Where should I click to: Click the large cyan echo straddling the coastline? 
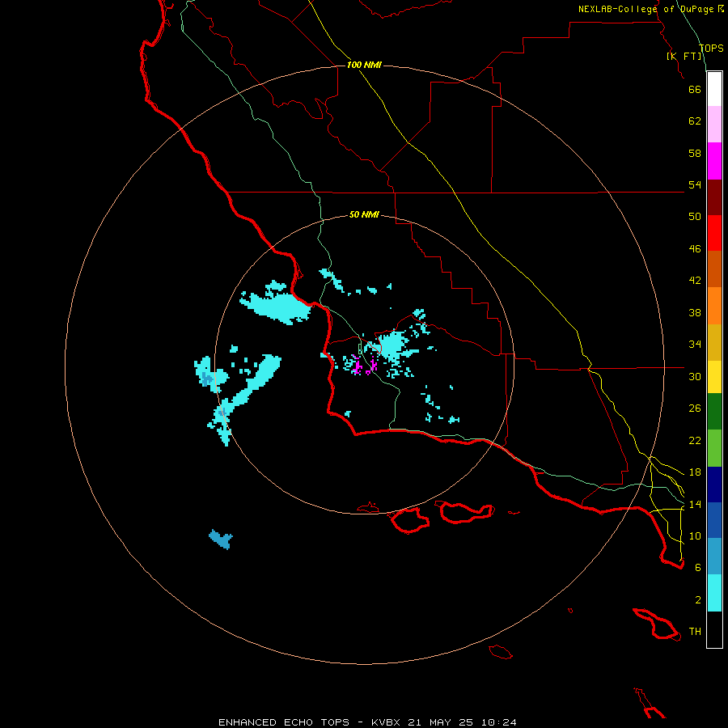tap(275, 303)
